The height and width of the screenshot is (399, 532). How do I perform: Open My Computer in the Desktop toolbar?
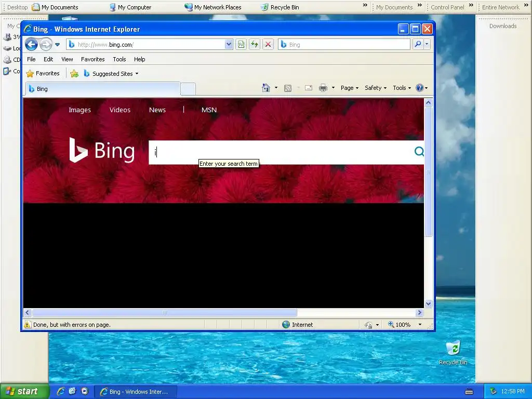130,7
